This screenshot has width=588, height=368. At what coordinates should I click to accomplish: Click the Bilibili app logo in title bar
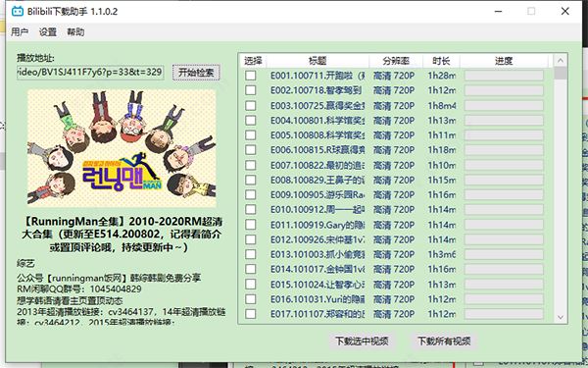18,11
